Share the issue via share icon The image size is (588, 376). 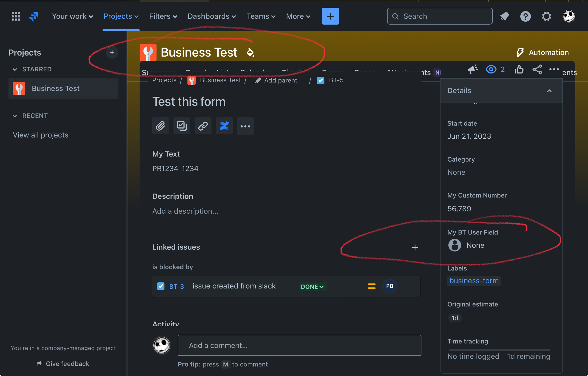coord(537,69)
